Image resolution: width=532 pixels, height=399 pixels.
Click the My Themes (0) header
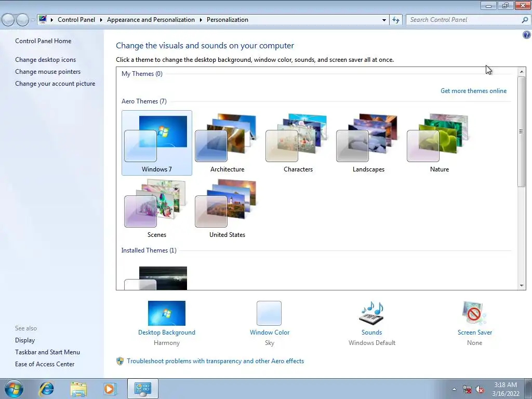142,74
